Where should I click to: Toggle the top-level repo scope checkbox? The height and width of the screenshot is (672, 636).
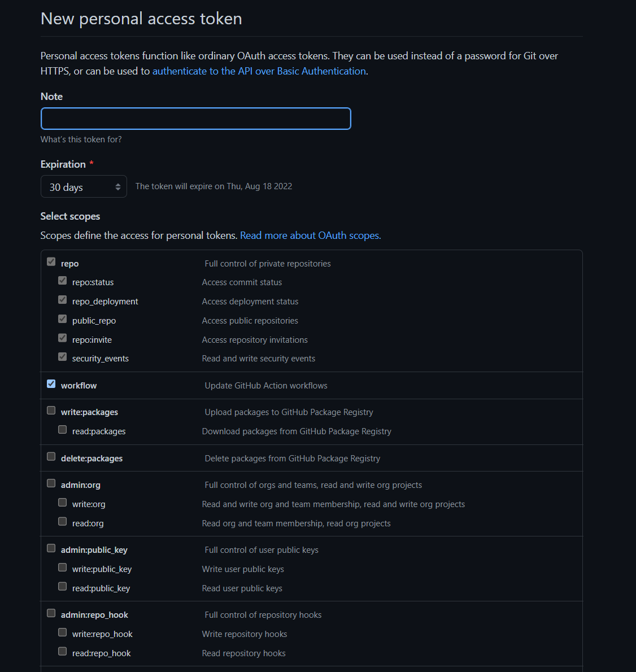point(51,261)
